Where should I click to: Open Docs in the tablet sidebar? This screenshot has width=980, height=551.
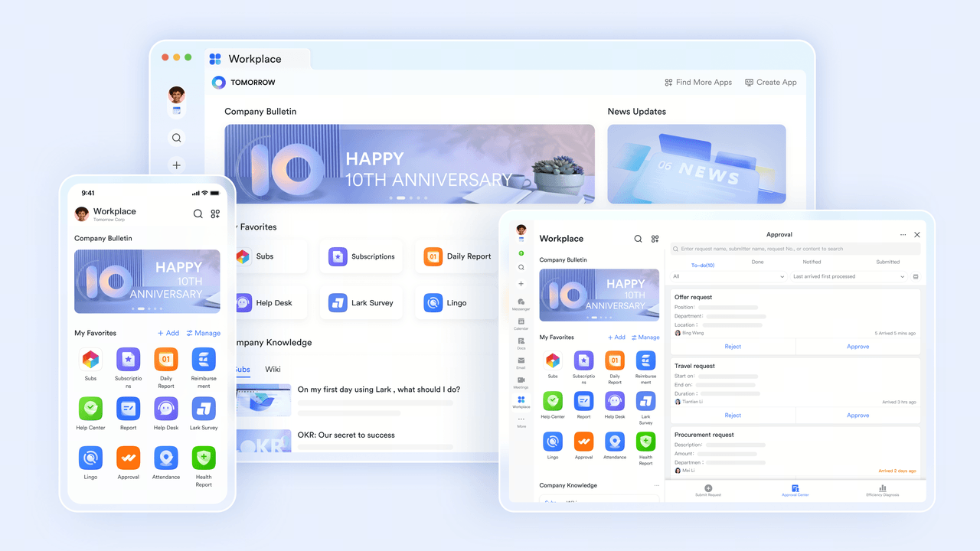coord(521,344)
